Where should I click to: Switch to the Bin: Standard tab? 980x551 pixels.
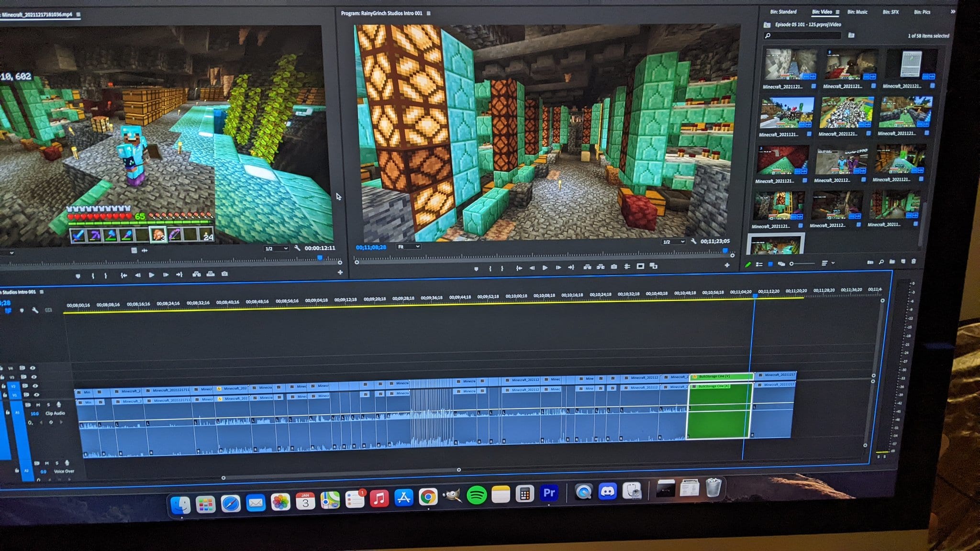pyautogui.click(x=783, y=12)
